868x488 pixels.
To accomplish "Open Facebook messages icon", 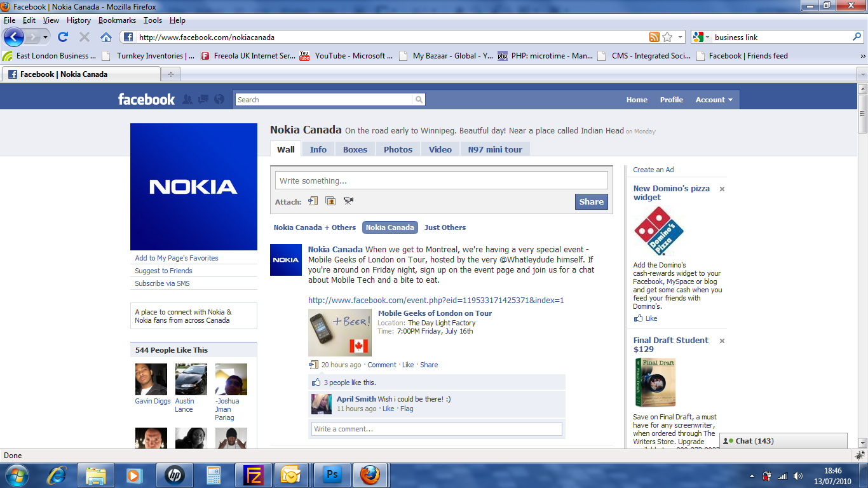I will (203, 99).
